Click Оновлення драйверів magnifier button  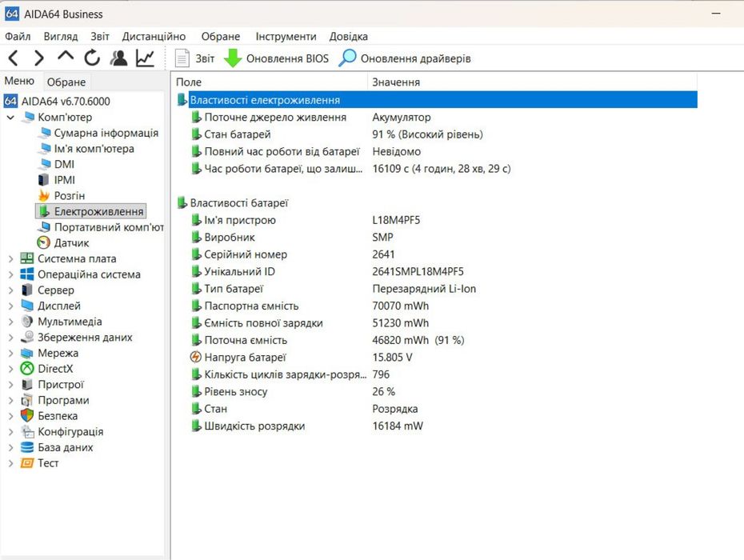pos(405,58)
